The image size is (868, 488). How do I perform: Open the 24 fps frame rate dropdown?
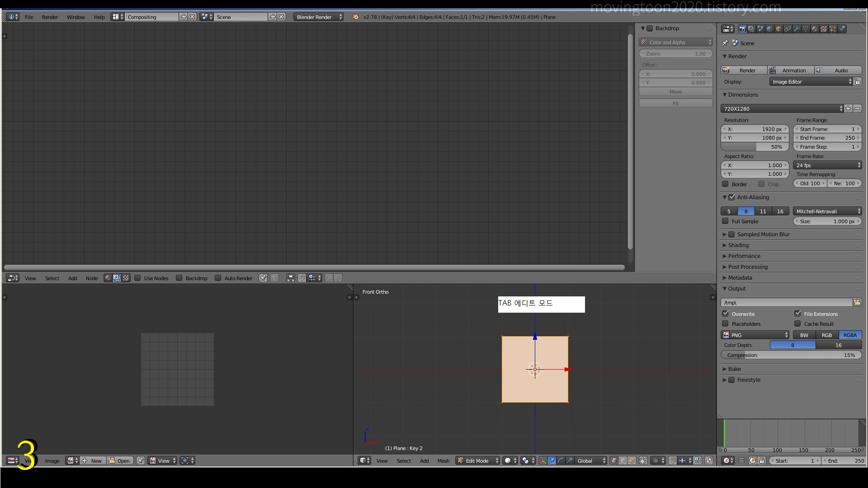click(827, 165)
